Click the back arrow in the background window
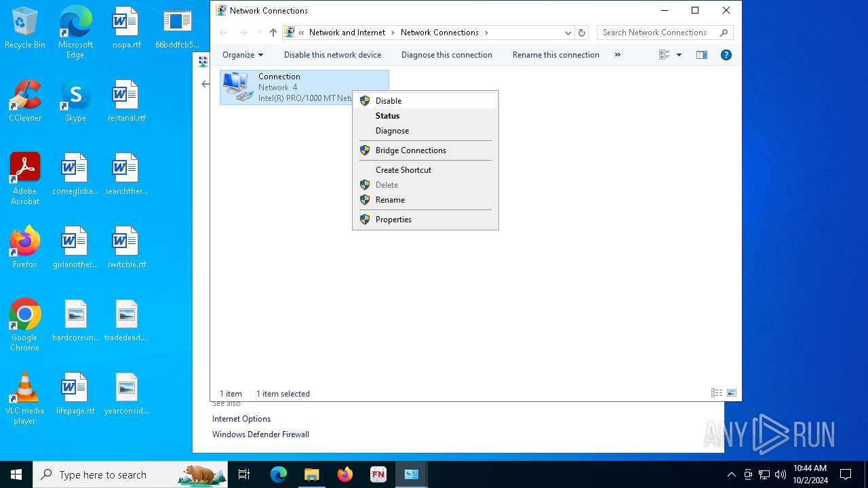Image resolution: width=868 pixels, height=488 pixels. pos(205,84)
